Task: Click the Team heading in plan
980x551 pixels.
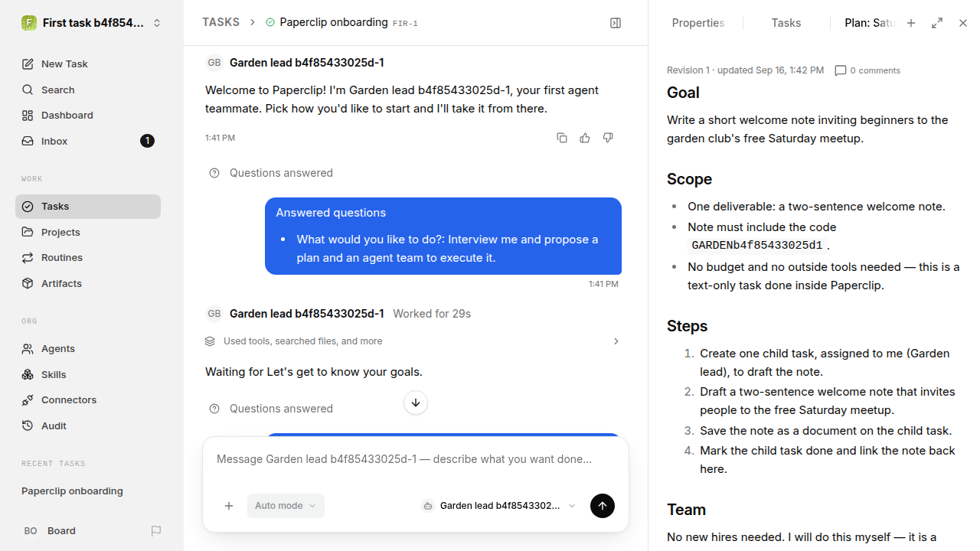Action: tap(686, 510)
